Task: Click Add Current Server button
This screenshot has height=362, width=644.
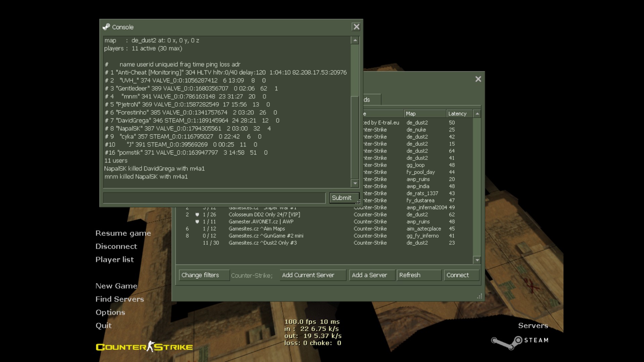Action: pyautogui.click(x=313, y=275)
